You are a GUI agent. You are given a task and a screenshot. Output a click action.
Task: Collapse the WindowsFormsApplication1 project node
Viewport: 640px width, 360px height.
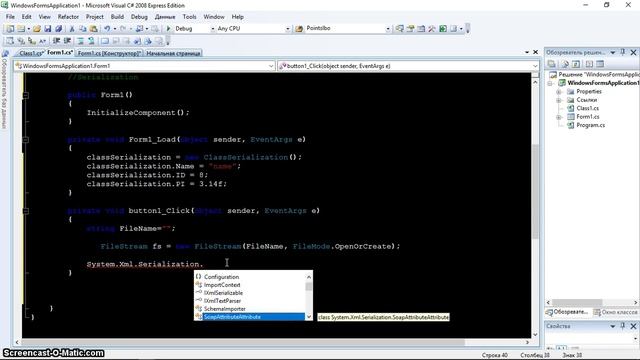[x=550, y=83]
